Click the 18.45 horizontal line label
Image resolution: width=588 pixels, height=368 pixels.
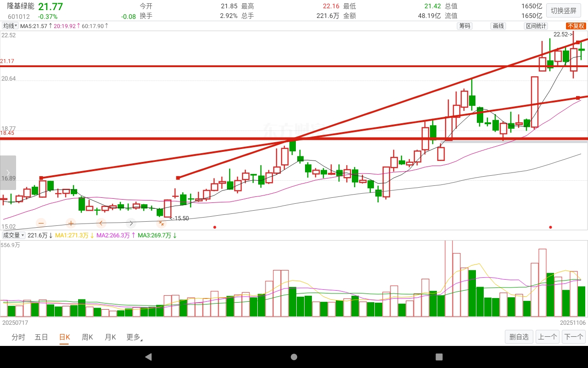[x=7, y=133]
